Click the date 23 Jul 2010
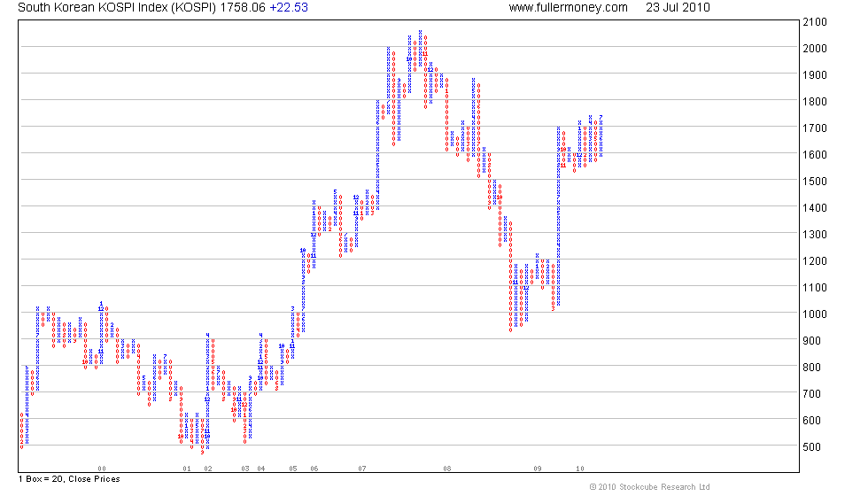Viewport: 868px width, 496px height. coord(678,8)
